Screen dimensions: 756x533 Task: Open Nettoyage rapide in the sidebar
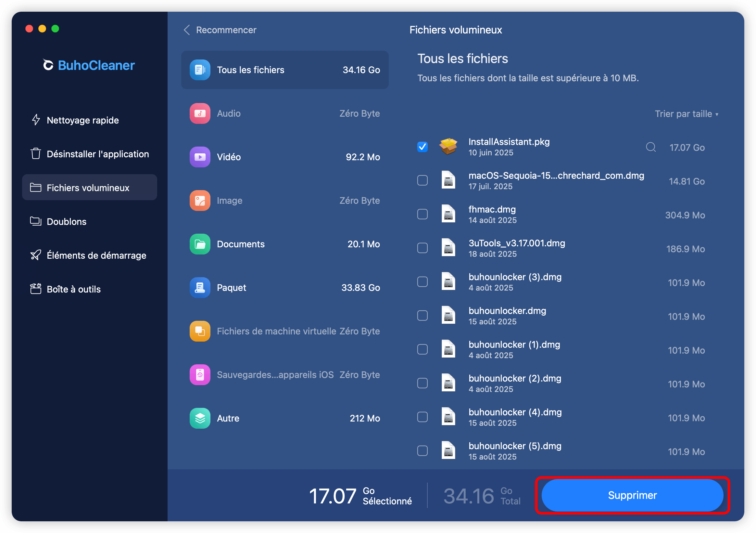pyautogui.click(x=90, y=120)
